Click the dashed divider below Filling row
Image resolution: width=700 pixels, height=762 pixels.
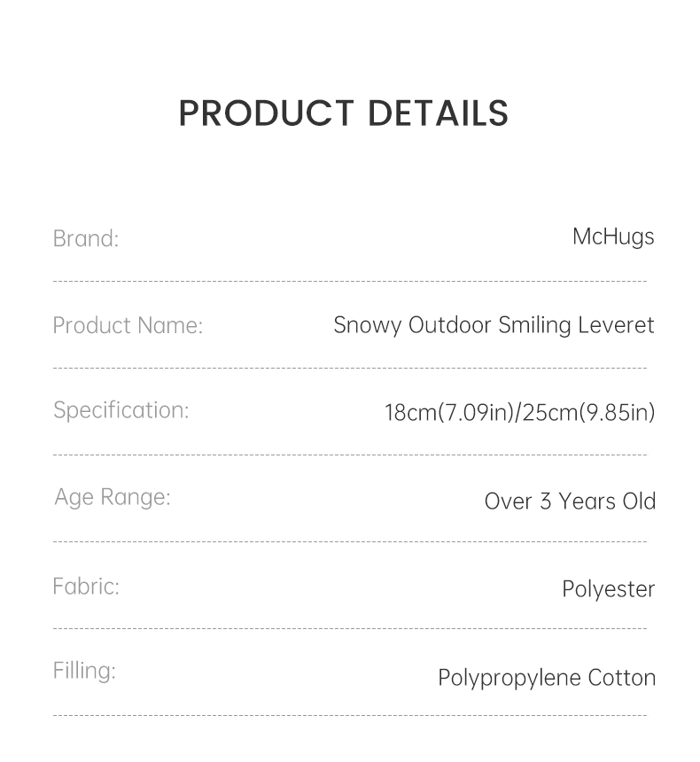[x=350, y=715]
